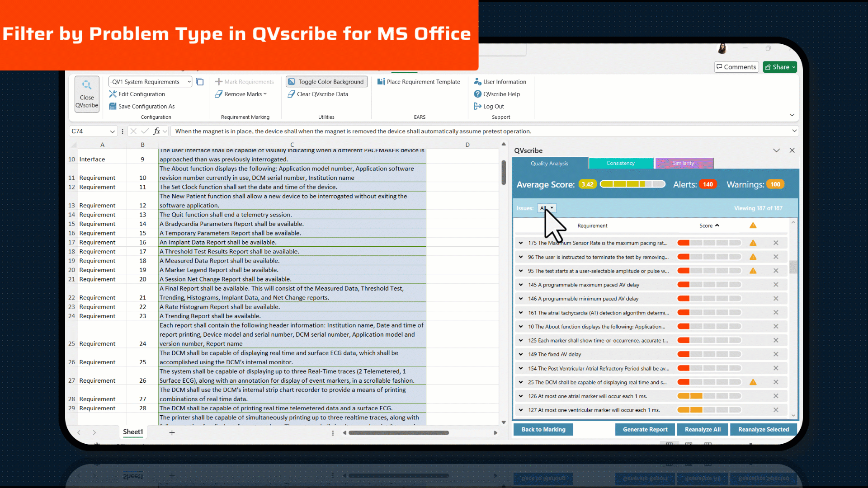Click cell 'A Trending Report shall be available.'
868x488 pixels.
click(x=292, y=316)
